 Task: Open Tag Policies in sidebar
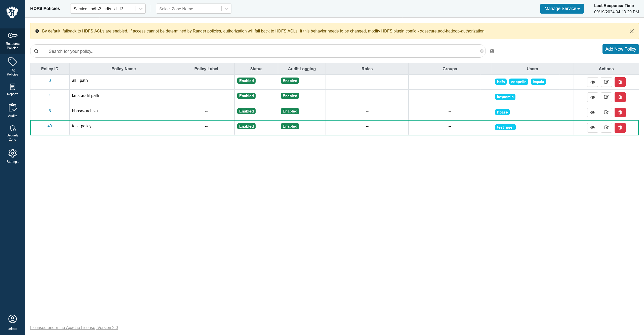(13, 67)
